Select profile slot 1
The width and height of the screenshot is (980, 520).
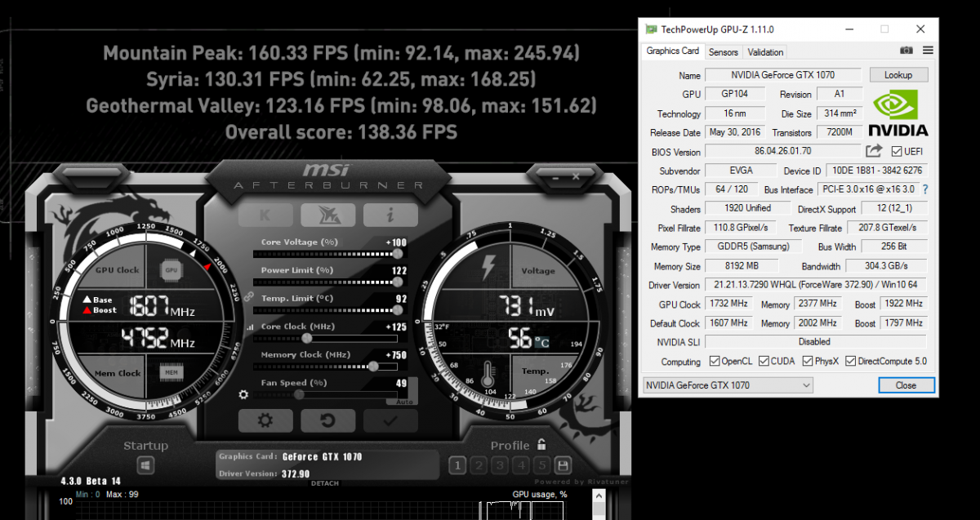457,465
